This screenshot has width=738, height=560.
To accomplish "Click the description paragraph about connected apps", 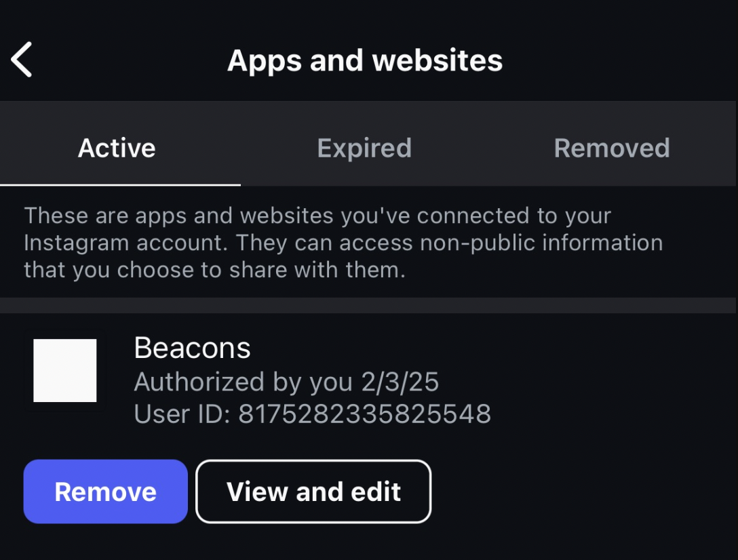I will coord(344,243).
